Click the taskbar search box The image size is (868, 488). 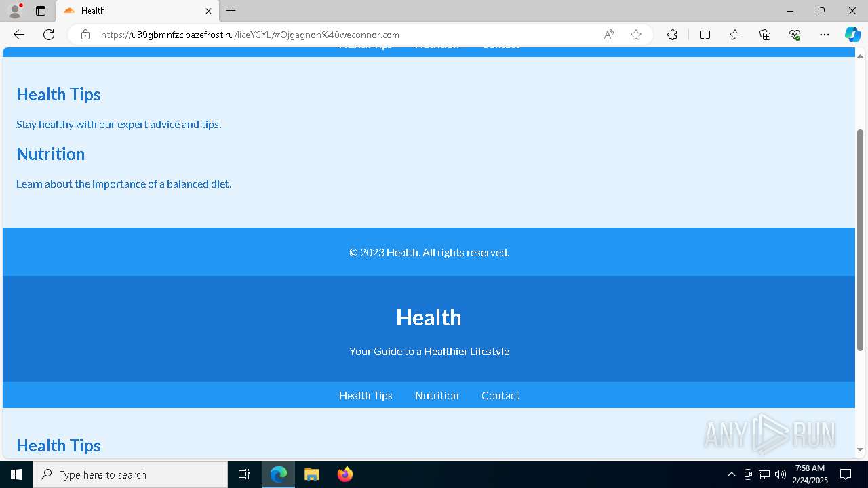pos(130,474)
